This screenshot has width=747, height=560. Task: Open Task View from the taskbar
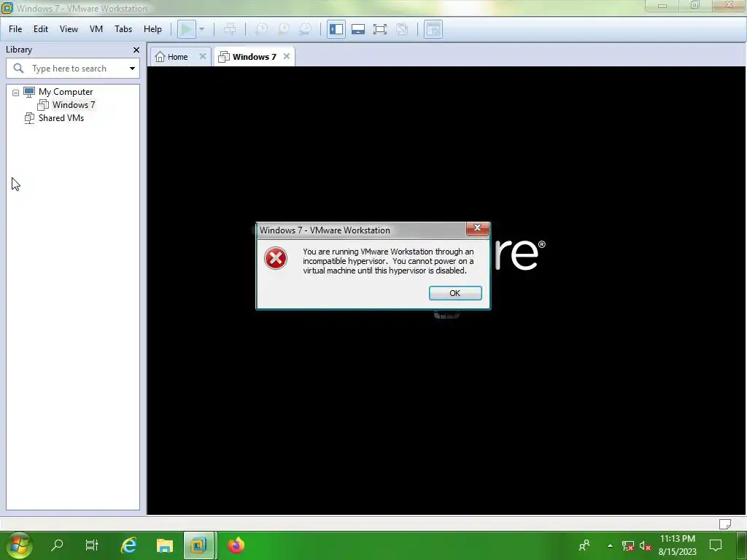[91, 545]
